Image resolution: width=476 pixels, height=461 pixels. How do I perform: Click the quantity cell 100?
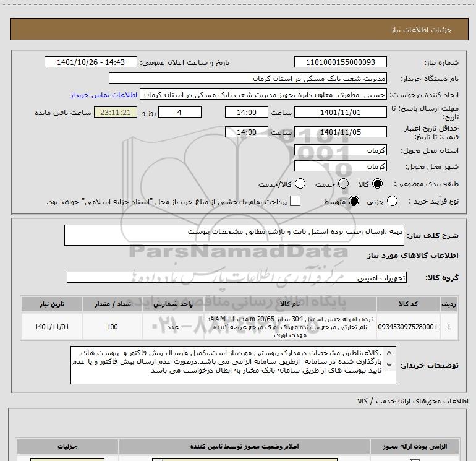(113, 327)
